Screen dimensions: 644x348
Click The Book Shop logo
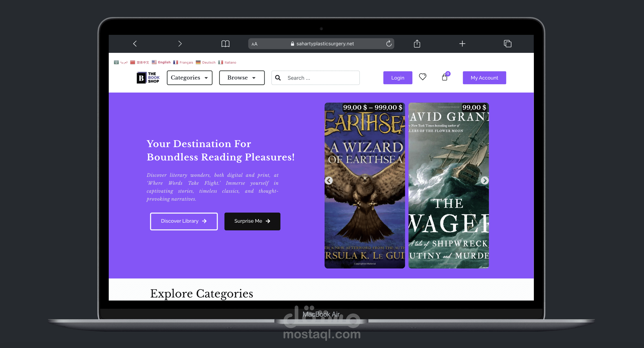148,78
